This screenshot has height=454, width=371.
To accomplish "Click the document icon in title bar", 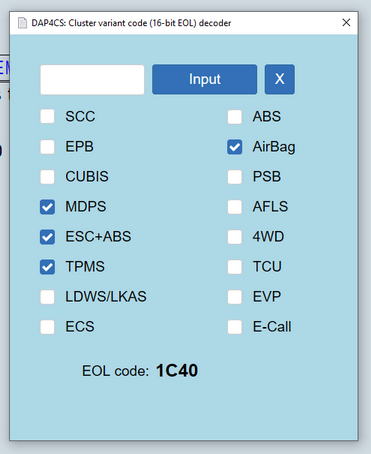I will pos(22,23).
